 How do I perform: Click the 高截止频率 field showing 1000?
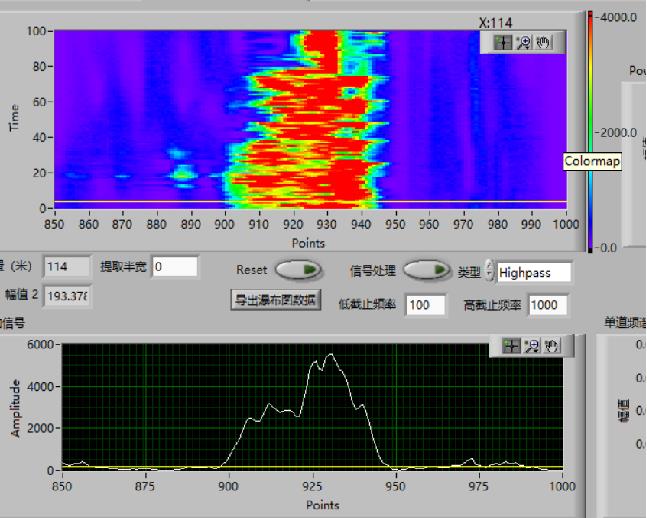tap(549, 305)
